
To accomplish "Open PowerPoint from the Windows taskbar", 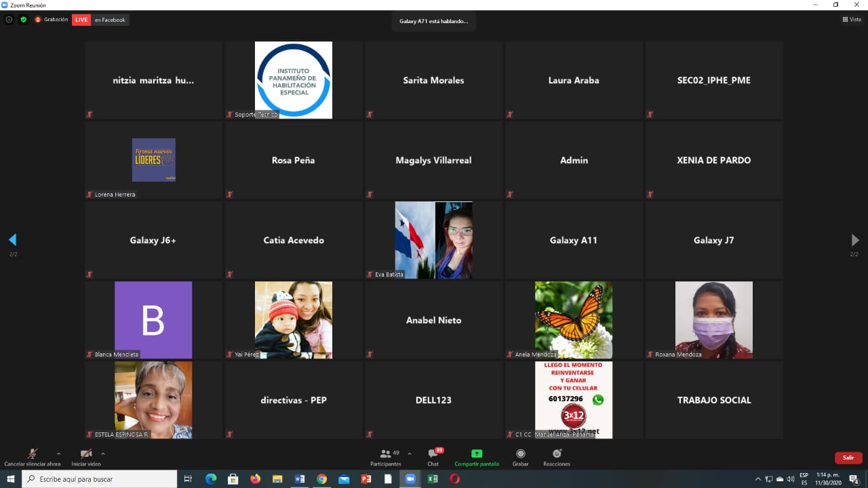I will [366, 479].
